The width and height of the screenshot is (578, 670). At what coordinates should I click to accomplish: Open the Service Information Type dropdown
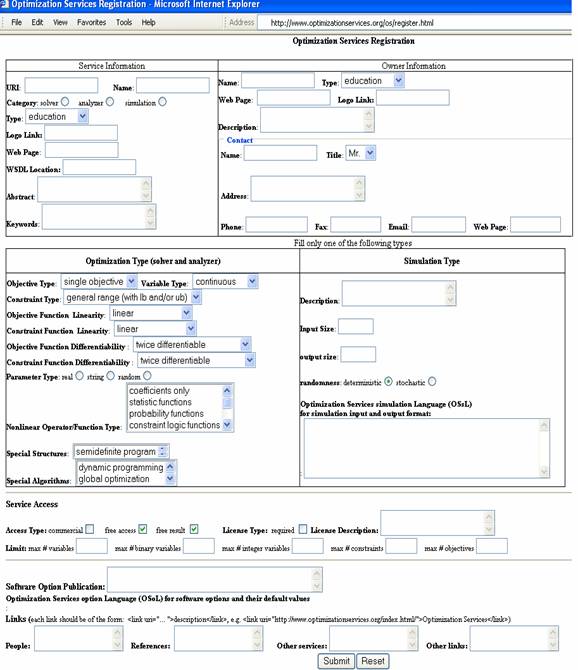point(57,116)
